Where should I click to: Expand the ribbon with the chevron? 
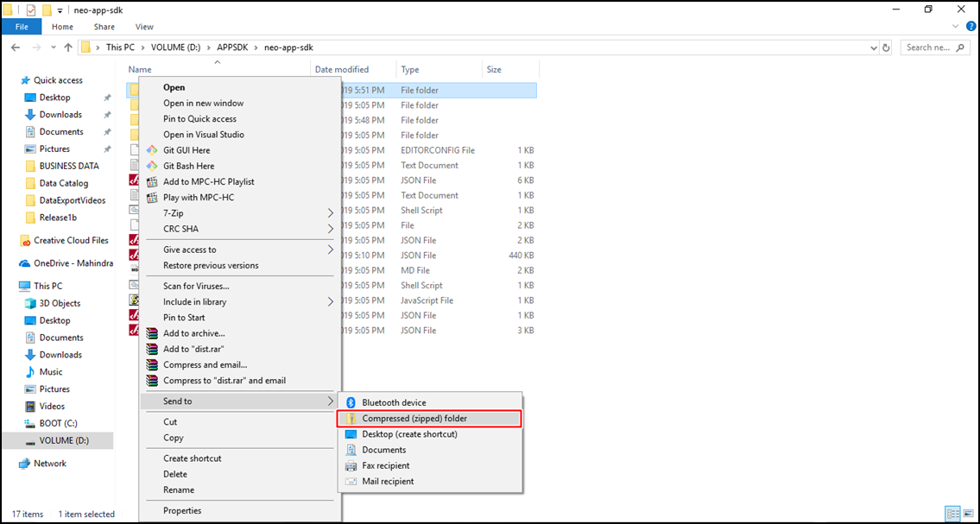point(955,26)
